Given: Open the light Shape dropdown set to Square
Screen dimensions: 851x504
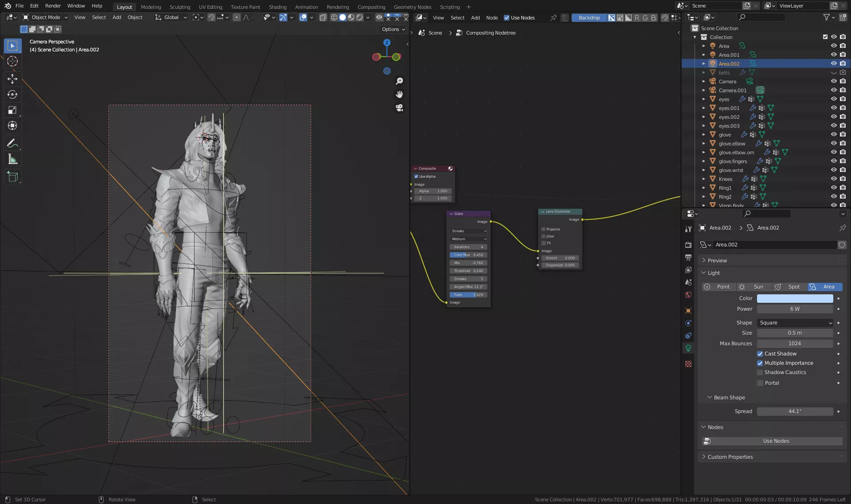Looking at the screenshot, I should (x=795, y=323).
